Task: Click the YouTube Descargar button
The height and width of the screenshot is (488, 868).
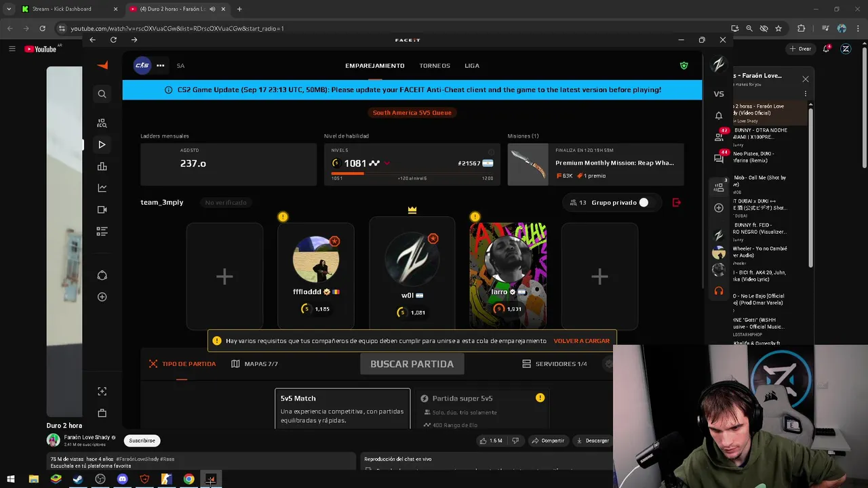Action: [593, 441]
